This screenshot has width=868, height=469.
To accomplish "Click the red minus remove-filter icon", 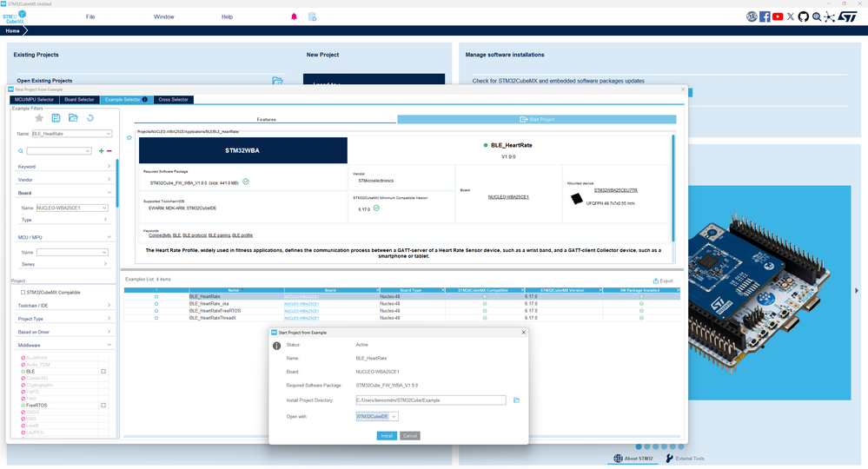I will 109,150.
